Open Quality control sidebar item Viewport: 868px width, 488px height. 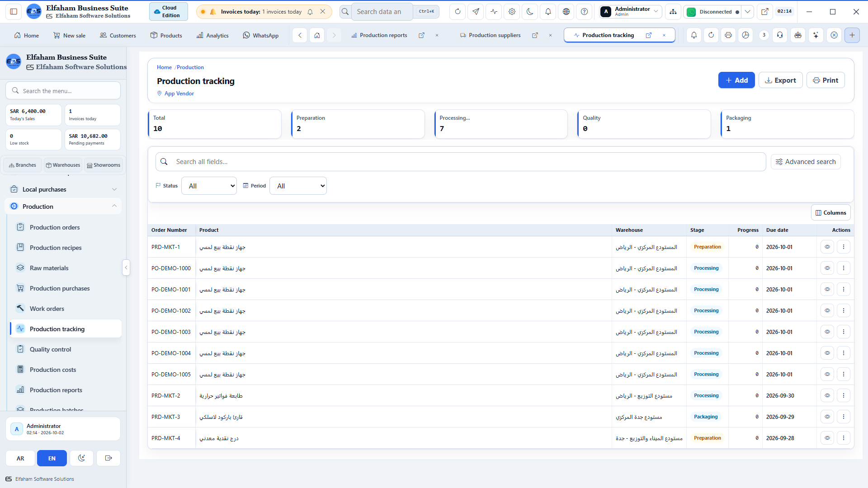pos(66,349)
